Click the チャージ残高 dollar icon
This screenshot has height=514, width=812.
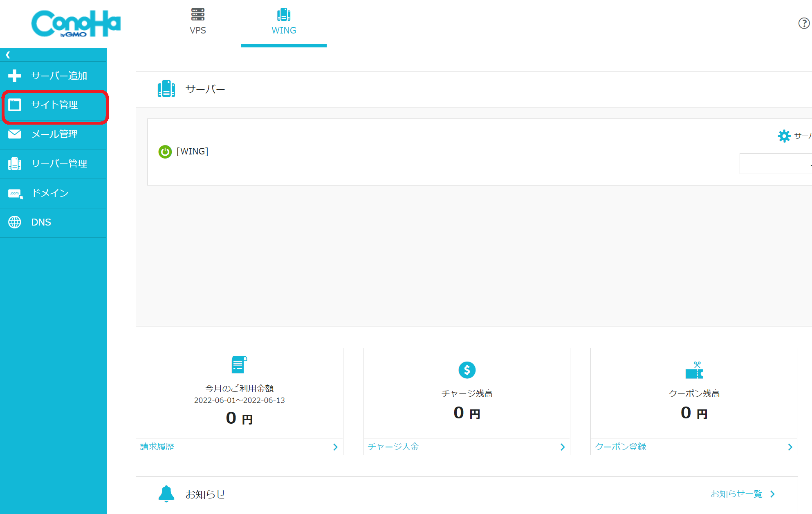coord(467,370)
